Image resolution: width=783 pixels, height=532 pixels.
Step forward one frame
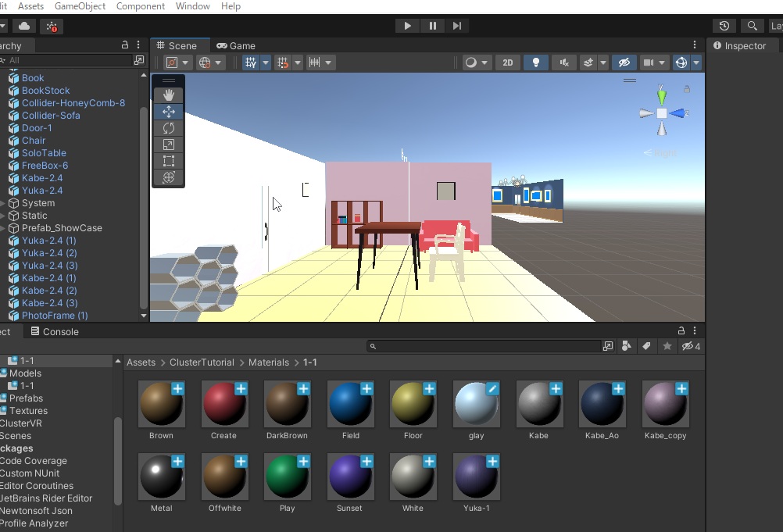457,26
